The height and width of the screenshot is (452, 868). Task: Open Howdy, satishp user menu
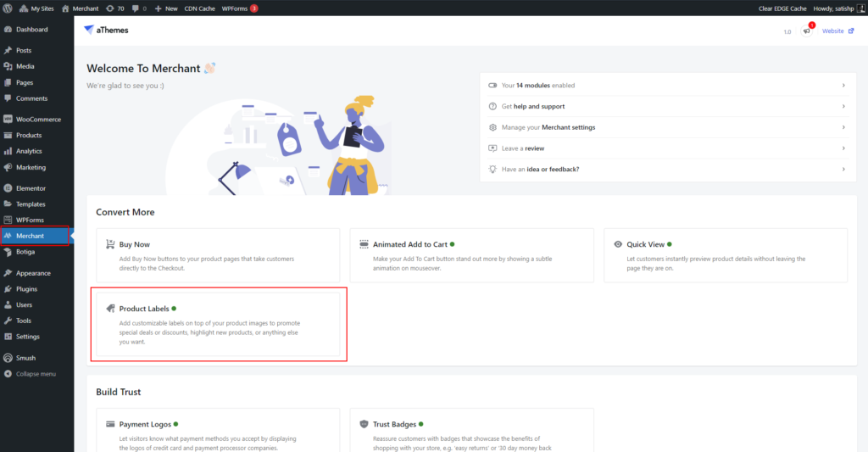[x=838, y=8]
